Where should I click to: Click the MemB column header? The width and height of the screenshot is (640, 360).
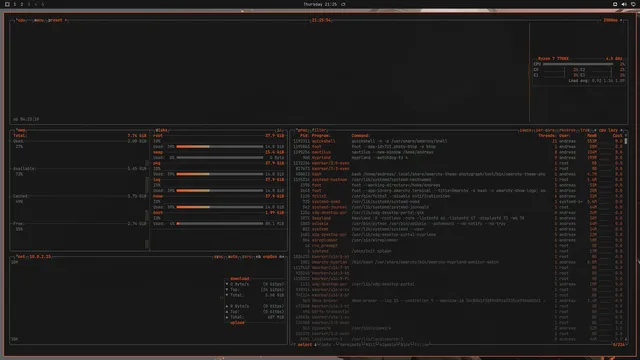592,136
